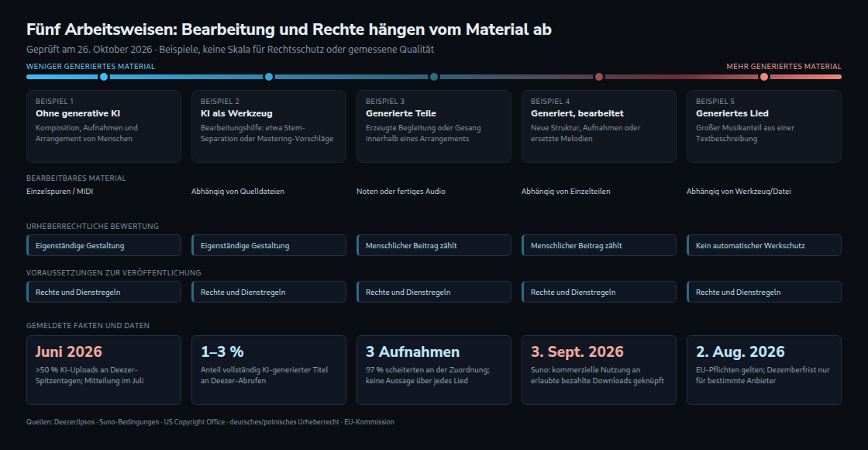Screen dimensions: 868x450
Task: Click the 'US Copyright Office' source in footer
Action: click(195, 422)
